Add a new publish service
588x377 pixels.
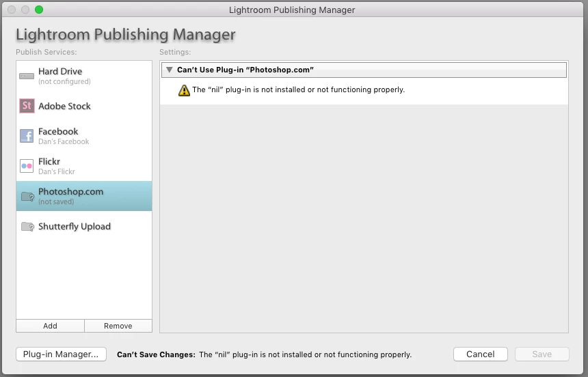(50, 326)
